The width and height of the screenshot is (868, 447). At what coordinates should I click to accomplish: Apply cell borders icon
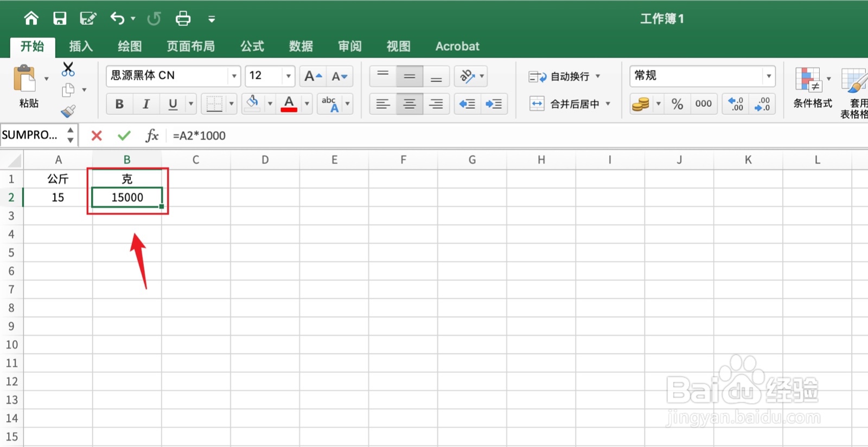click(x=214, y=104)
